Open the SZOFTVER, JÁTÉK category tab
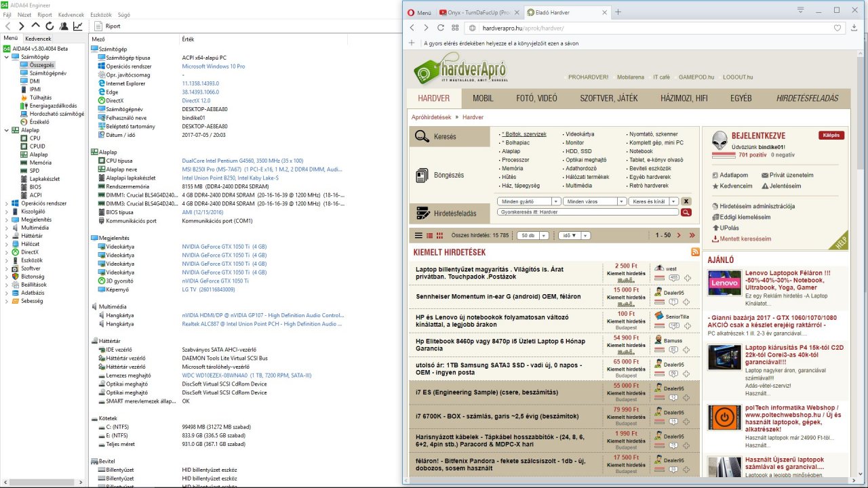 [608, 98]
